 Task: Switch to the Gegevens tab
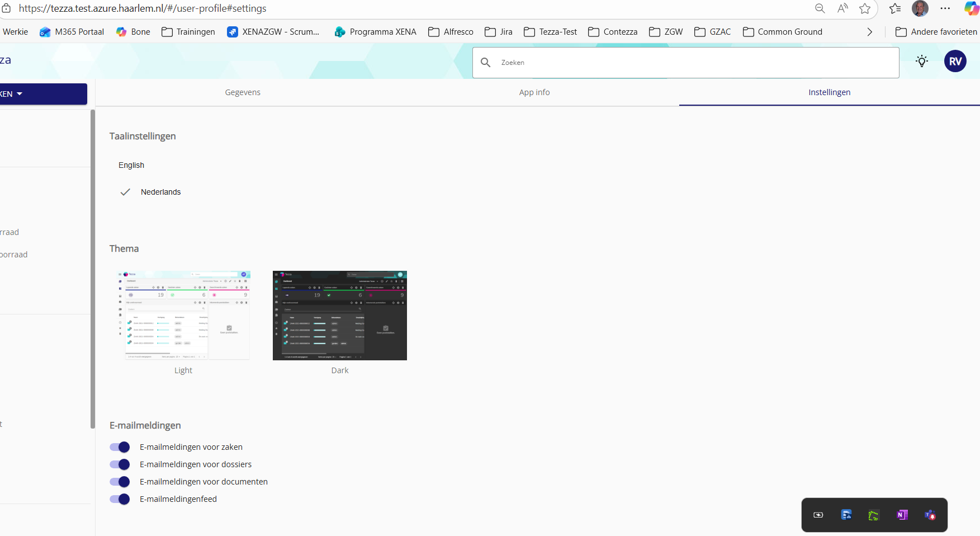point(243,92)
